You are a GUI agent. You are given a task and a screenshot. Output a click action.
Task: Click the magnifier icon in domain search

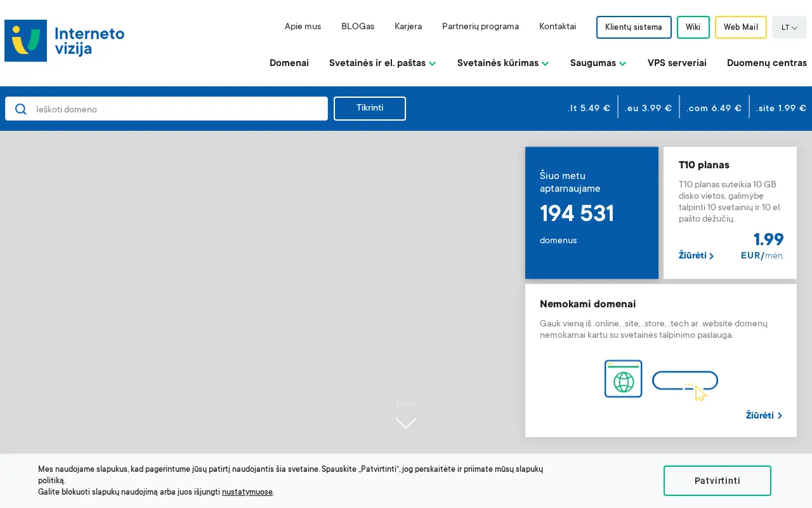[x=21, y=109]
